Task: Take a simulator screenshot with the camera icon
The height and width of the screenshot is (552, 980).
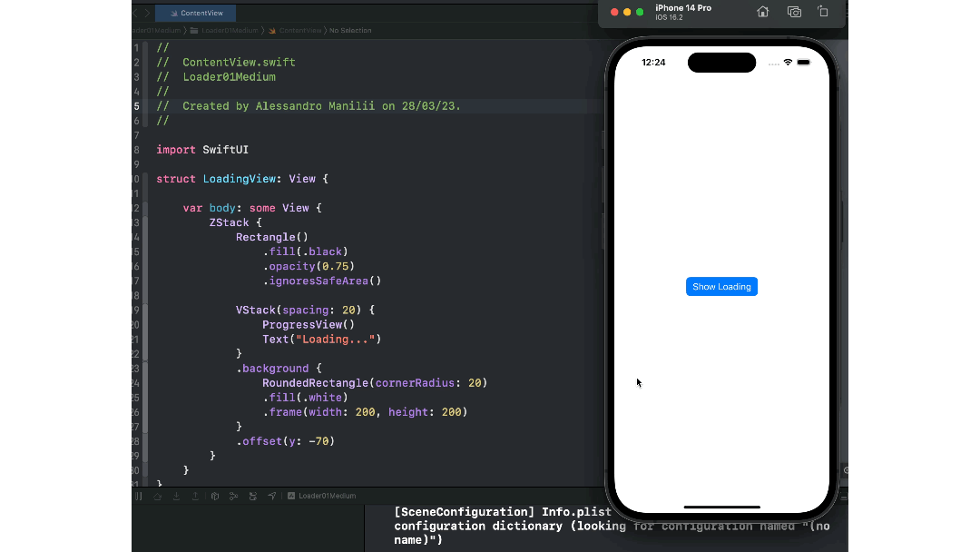Action: (794, 12)
